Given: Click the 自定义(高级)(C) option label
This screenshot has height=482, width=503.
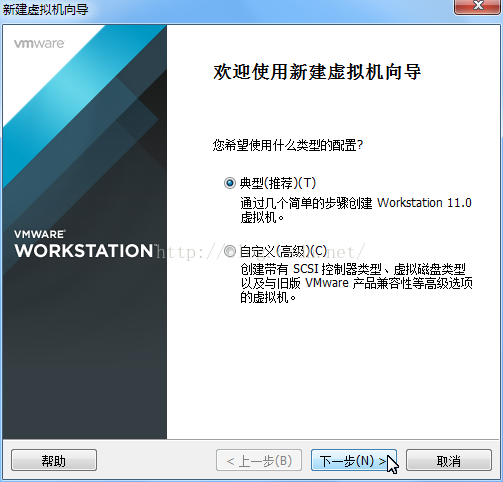Looking at the screenshot, I should click(x=284, y=251).
